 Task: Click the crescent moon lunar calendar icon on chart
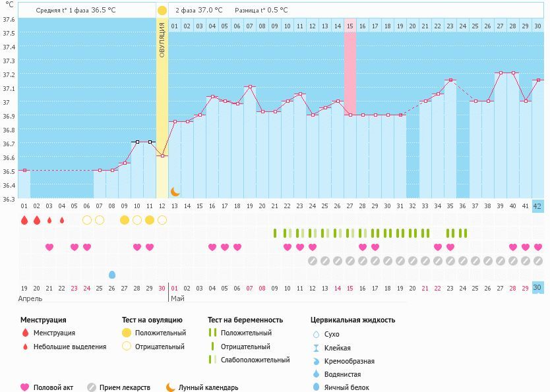tap(175, 191)
